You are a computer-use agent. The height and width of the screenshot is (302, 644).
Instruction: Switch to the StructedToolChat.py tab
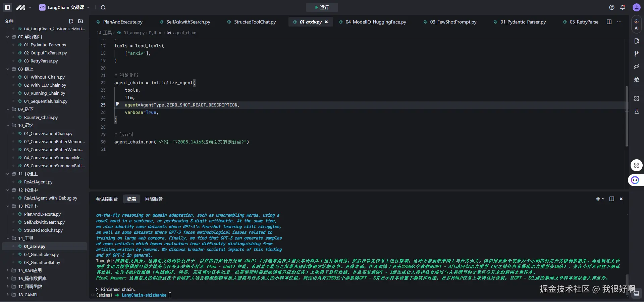[255, 22]
